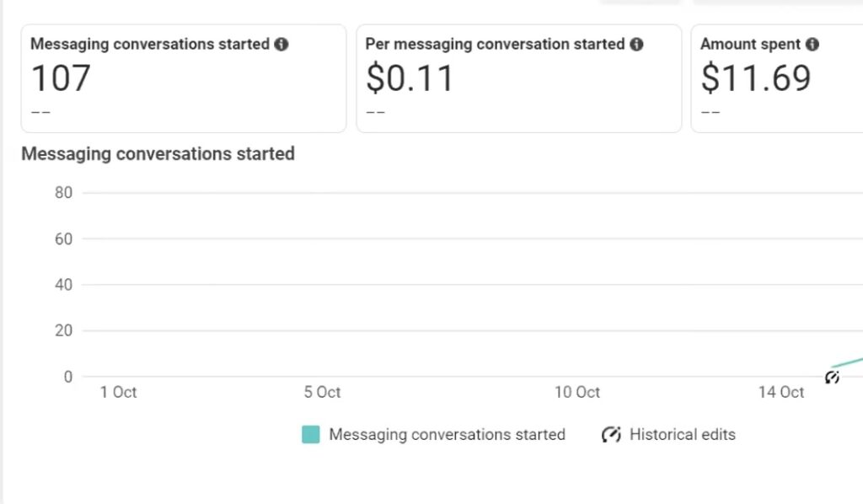Toggle the teal Messaging conversations legend swatch
The height and width of the screenshot is (504, 863).
click(310, 434)
